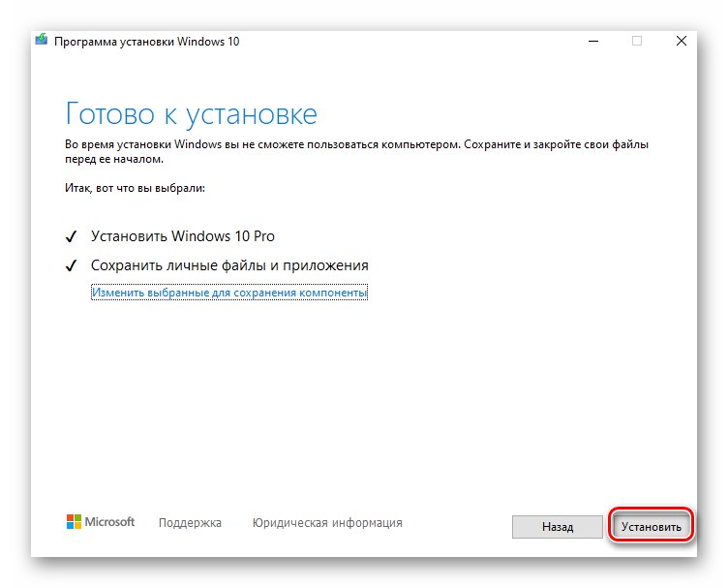Open Юридическая информация link
728x588 pixels.
tap(327, 522)
